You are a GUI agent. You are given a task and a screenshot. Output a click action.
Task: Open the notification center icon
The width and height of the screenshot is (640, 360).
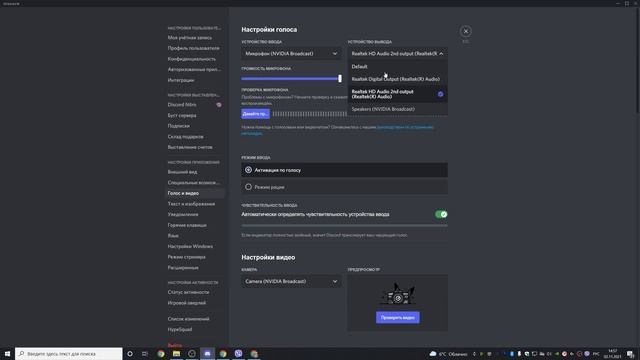[631, 353]
